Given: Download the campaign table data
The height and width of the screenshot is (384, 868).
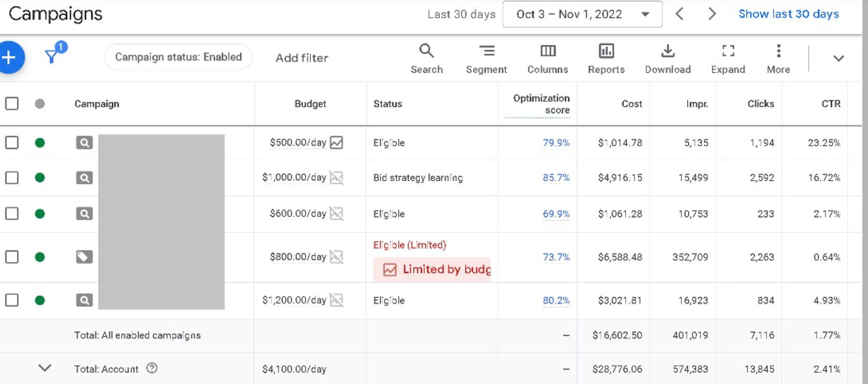Looking at the screenshot, I should pyautogui.click(x=668, y=59).
